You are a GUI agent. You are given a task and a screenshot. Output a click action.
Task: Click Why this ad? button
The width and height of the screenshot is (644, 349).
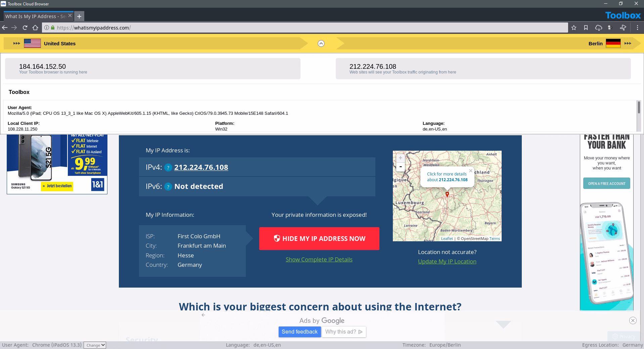(x=344, y=332)
